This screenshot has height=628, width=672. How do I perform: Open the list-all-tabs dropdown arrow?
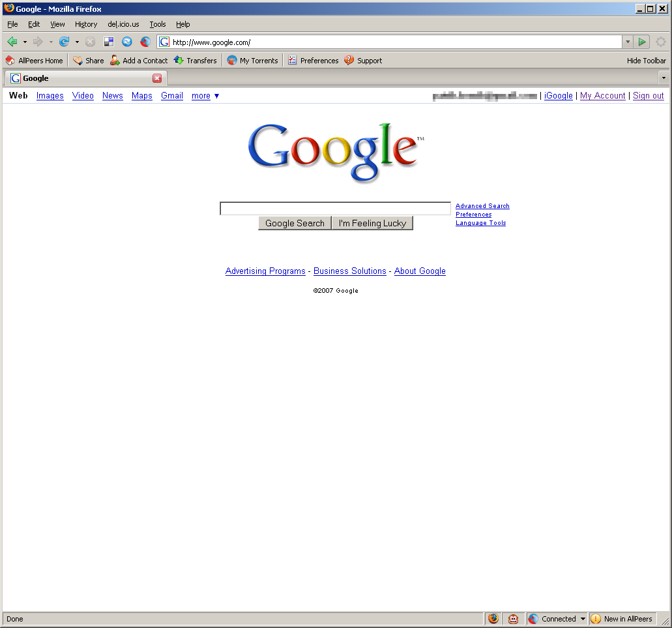click(664, 78)
